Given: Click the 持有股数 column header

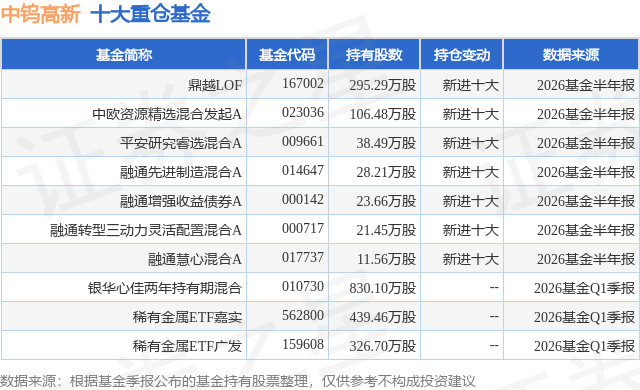Looking at the screenshot, I should [x=374, y=55].
